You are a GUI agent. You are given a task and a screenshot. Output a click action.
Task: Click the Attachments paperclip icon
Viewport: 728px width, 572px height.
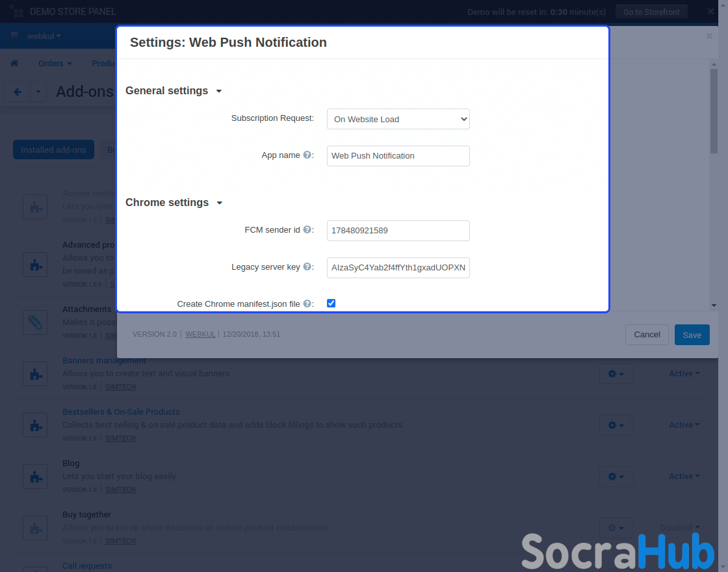[35, 322]
